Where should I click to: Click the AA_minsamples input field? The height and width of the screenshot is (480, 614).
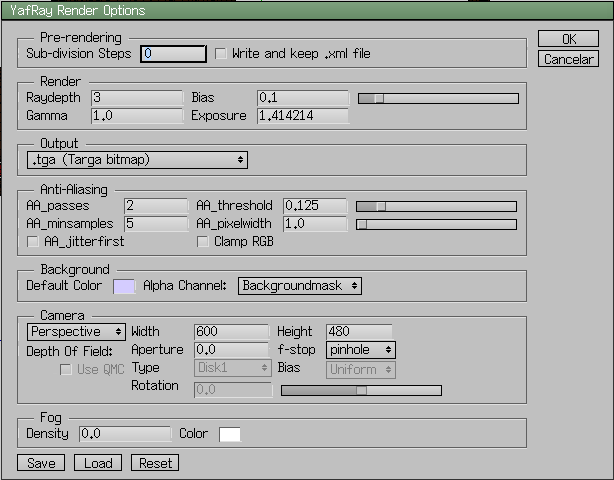pyautogui.click(x=156, y=224)
